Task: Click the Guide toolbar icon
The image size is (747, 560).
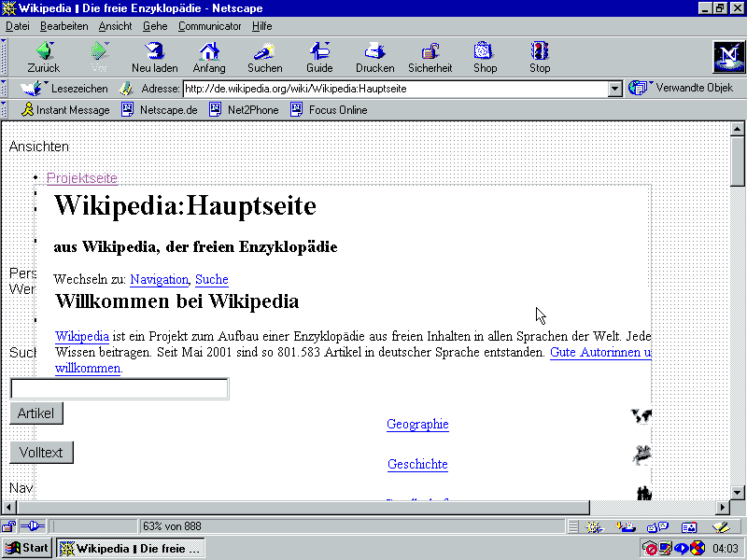Action: coord(319,57)
